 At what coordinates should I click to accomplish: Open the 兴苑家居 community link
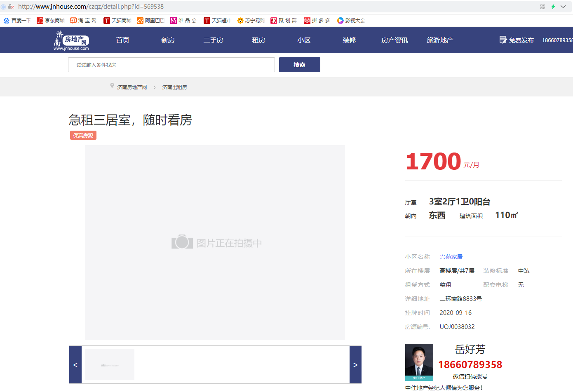(451, 257)
